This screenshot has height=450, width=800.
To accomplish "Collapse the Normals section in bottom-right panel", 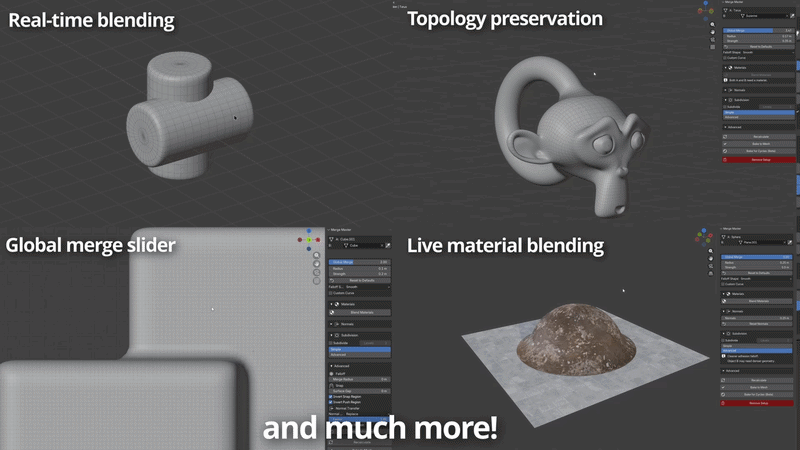I will click(x=723, y=311).
